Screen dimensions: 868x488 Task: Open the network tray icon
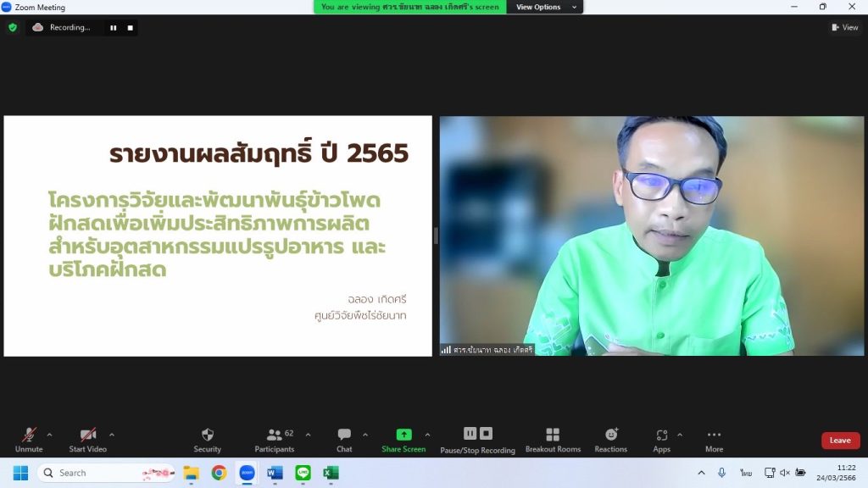[x=770, y=473]
